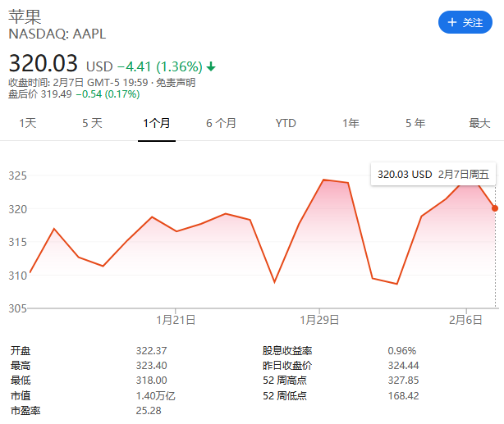504x424 pixels.
Task: Select the 1天 time range tab
Action: click(28, 123)
